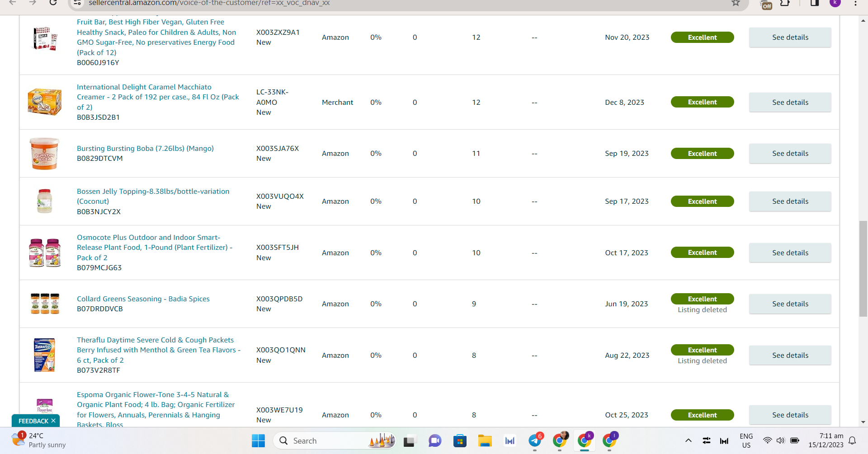
Task: See details for Osmocote Plus Plant Food
Action: (790, 253)
